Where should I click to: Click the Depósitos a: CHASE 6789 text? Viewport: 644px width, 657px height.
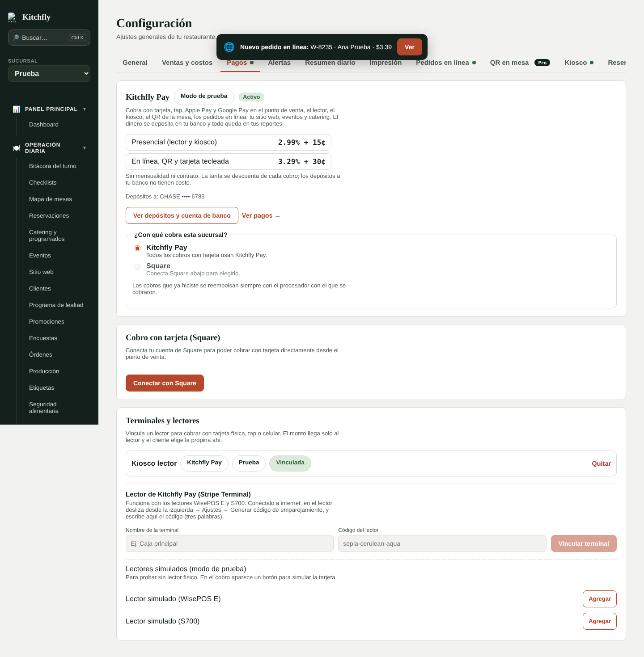click(x=165, y=197)
